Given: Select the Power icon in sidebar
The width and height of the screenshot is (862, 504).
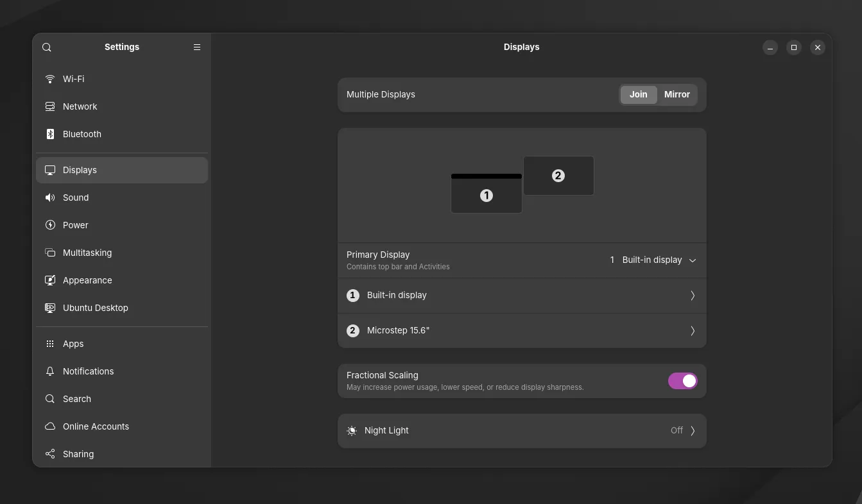Looking at the screenshot, I should (50, 225).
